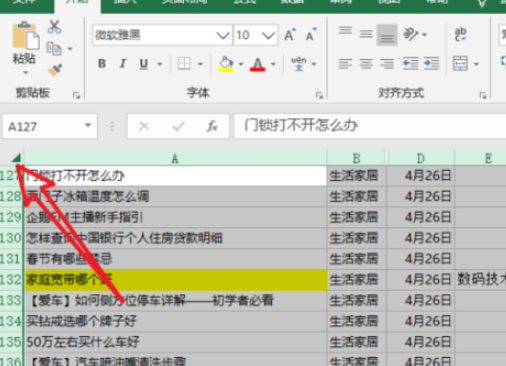Open the font name dropdown 微软雅黑

(223, 35)
